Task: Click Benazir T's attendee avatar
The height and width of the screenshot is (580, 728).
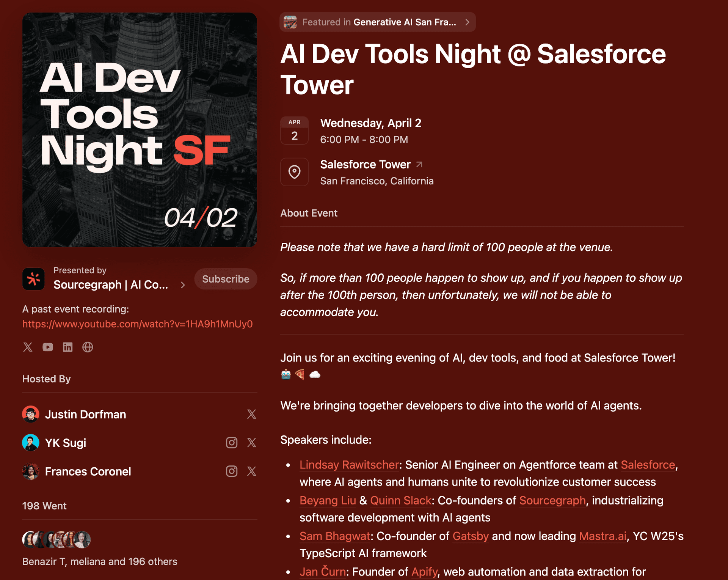Action: (x=28, y=539)
